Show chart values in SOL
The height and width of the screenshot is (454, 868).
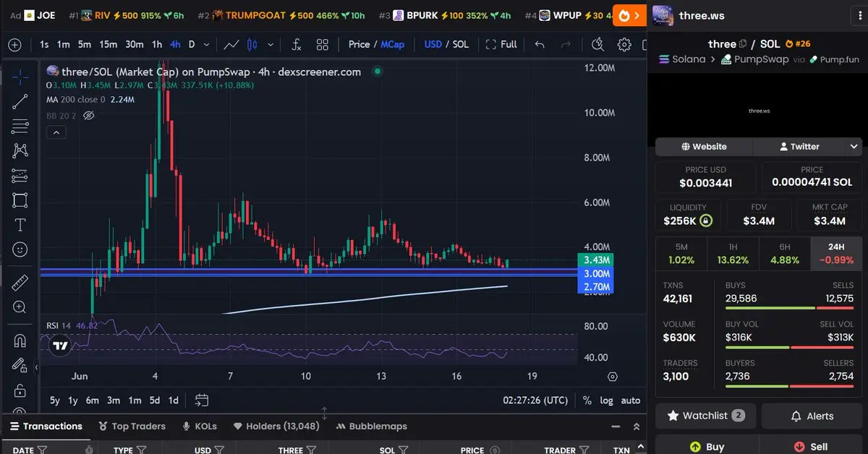coord(460,45)
